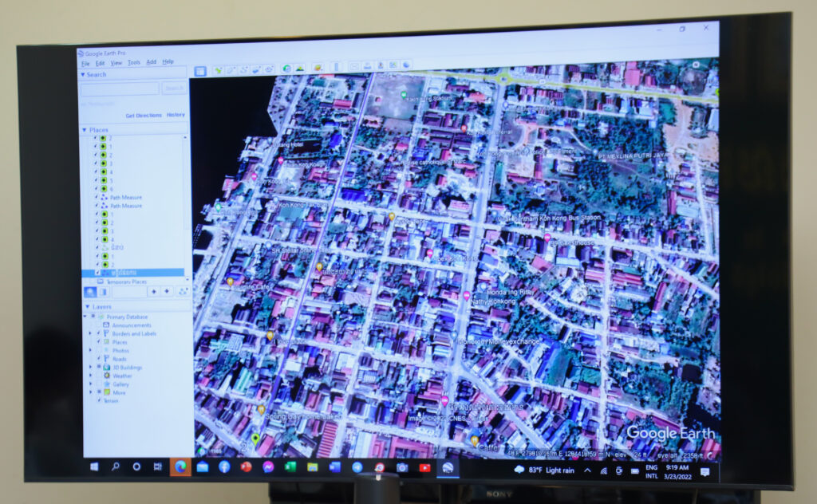Uncheck the placemark named 5
The height and width of the screenshot is (504, 817).
pos(97,181)
